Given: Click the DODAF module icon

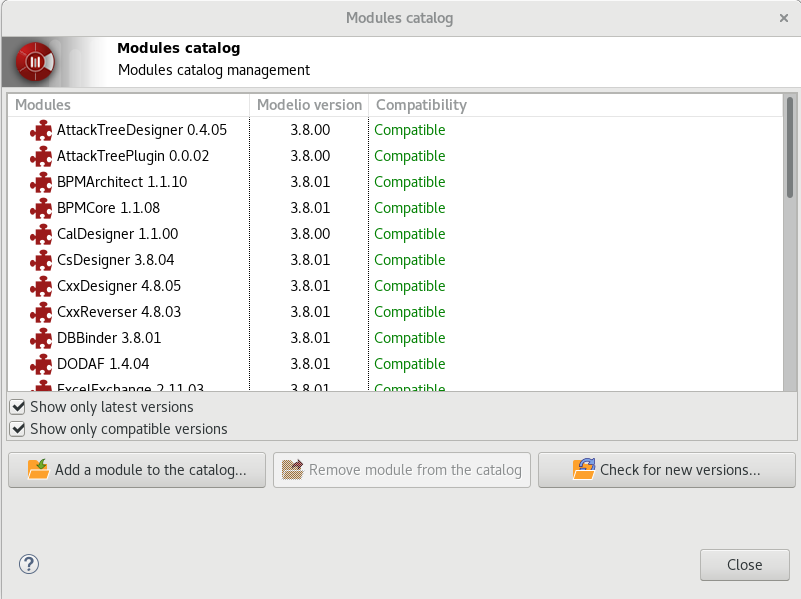Looking at the screenshot, I should point(41,364).
